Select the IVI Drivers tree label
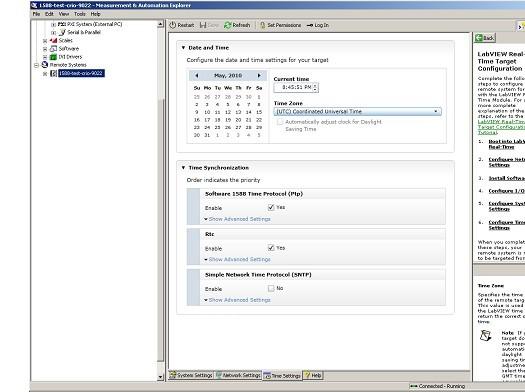The height and width of the screenshot is (392, 525). (x=70, y=57)
